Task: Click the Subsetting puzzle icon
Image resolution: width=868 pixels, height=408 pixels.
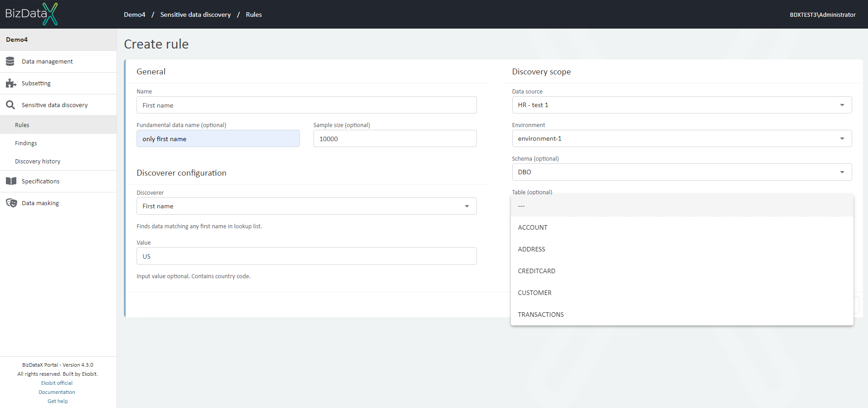Action: point(11,83)
